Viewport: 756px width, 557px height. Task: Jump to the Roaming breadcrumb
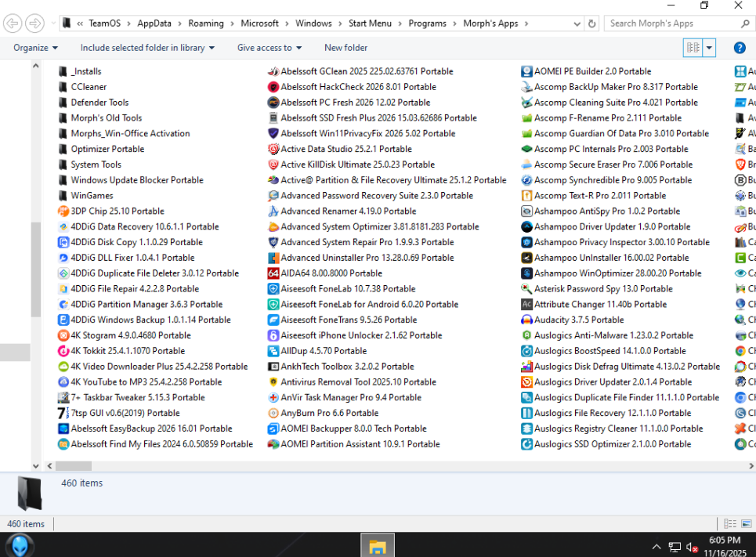[x=206, y=24]
